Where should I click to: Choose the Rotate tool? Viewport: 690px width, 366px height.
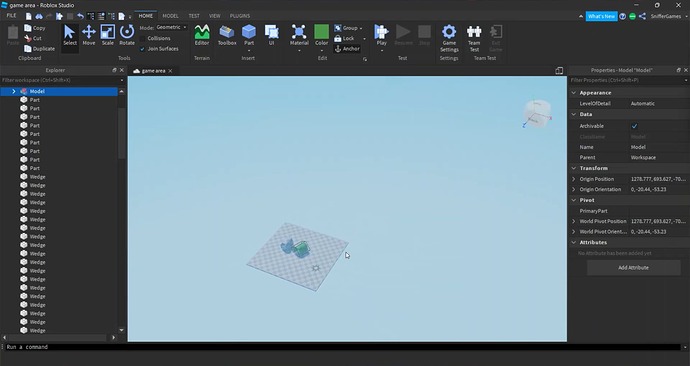[x=127, y=35]
